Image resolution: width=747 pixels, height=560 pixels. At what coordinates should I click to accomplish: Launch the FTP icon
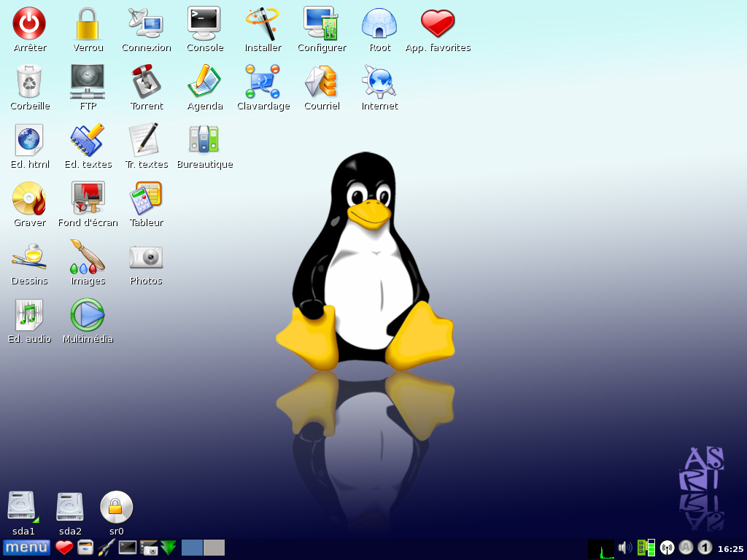pos(88,82)
